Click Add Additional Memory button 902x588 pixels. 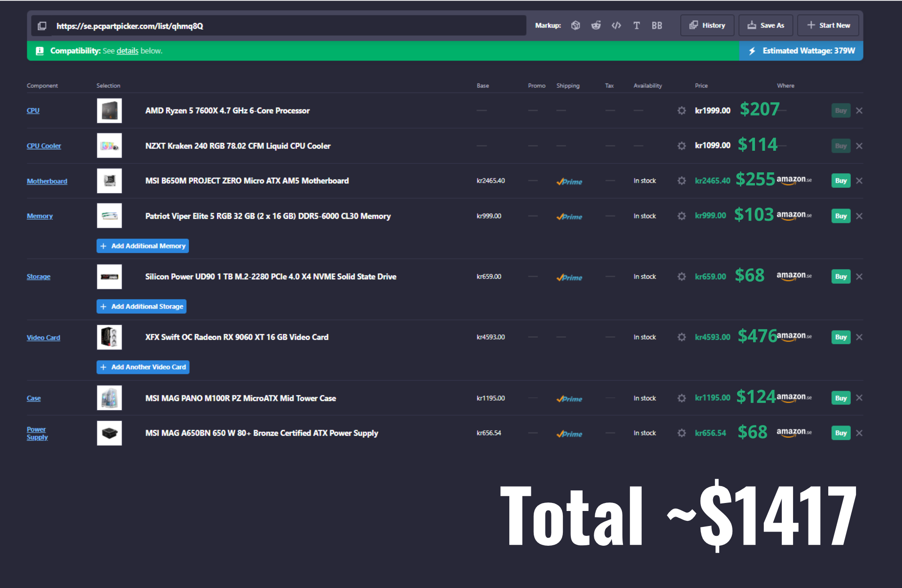143,246
